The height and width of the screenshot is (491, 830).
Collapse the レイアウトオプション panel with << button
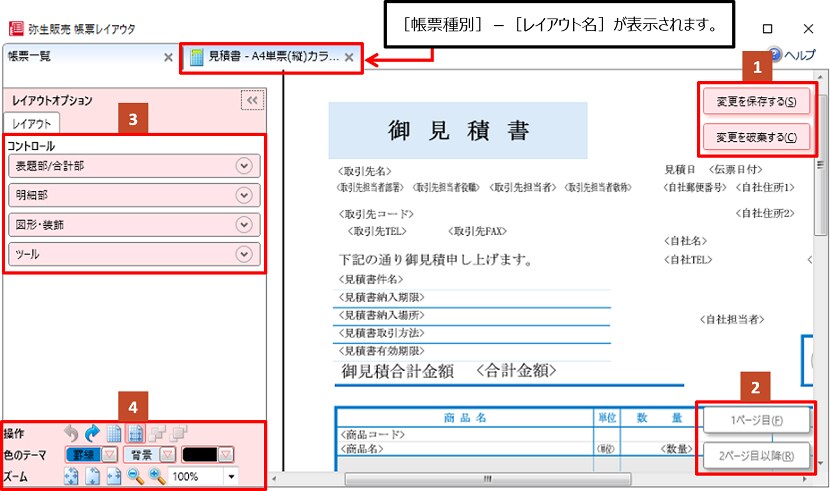[x=251, y=100]
